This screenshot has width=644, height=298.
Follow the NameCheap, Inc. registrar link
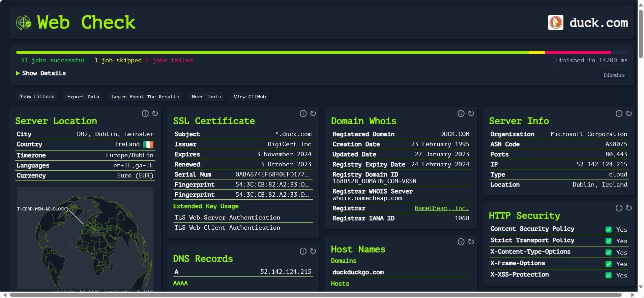(441, 208)
